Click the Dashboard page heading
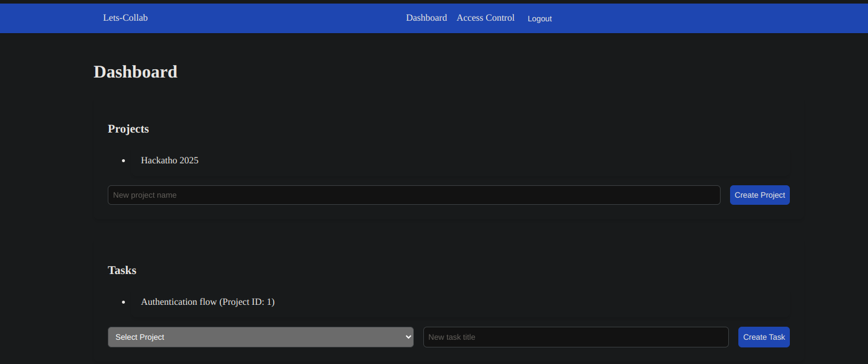 (136, 72)
